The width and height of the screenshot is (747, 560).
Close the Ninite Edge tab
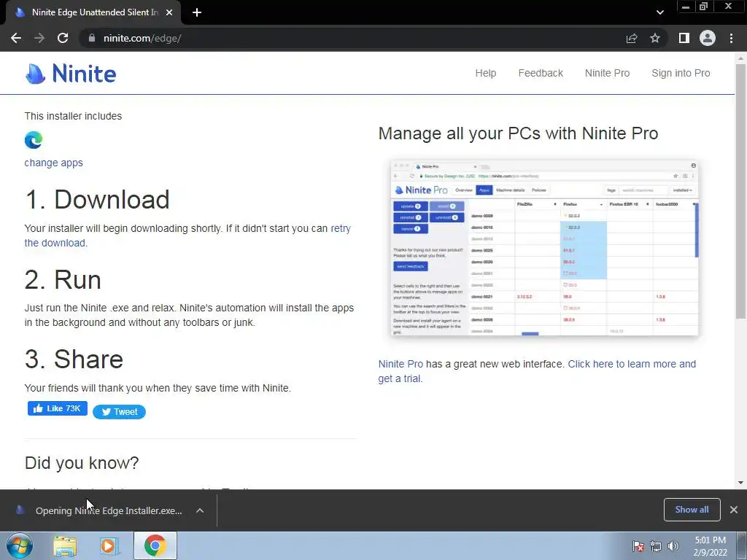[169, 12]
